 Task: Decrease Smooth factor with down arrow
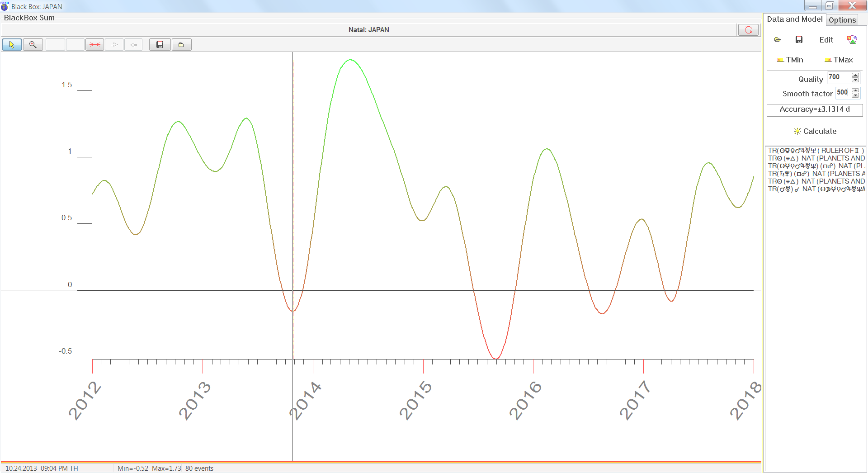(x=855, y=95)
